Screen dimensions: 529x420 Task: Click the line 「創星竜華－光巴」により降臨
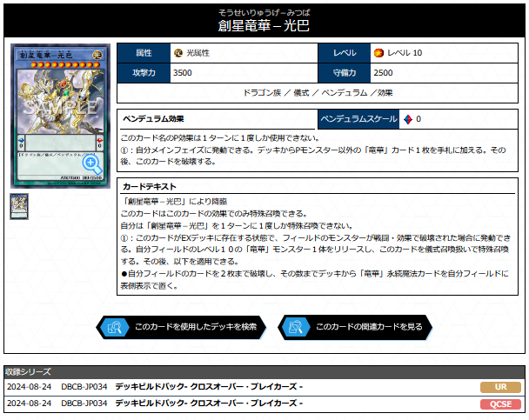tap(174, 202)
